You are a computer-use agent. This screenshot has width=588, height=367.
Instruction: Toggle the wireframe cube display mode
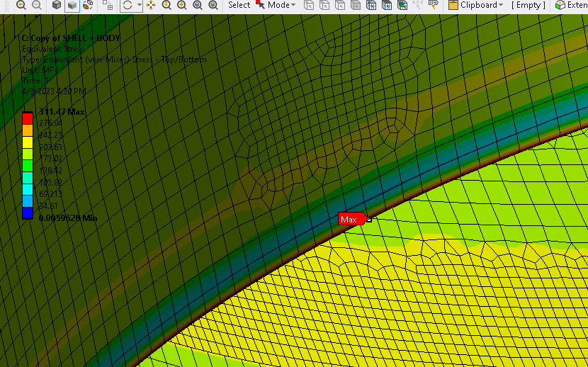[88, 5]
